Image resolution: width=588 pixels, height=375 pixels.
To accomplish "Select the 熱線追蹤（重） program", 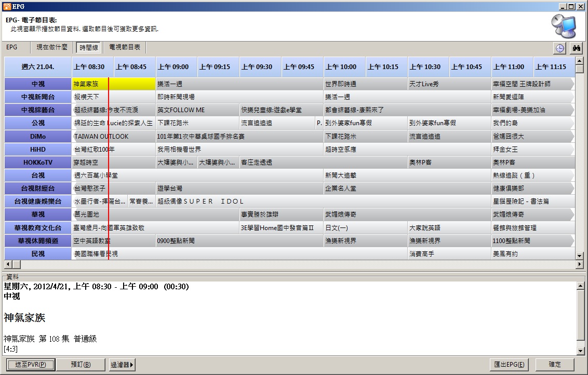I will click(533, 176).
